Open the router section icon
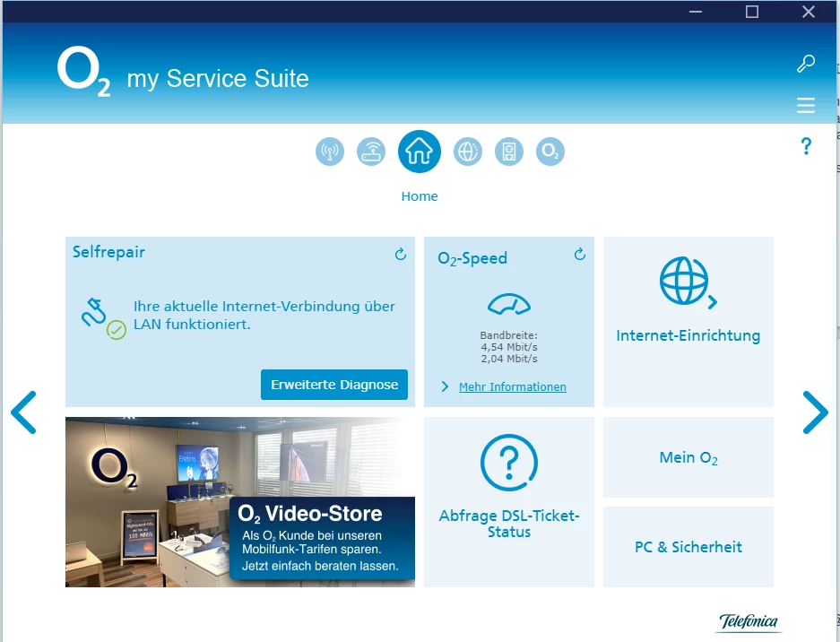The image size is (840, 642). pos(371,152)
